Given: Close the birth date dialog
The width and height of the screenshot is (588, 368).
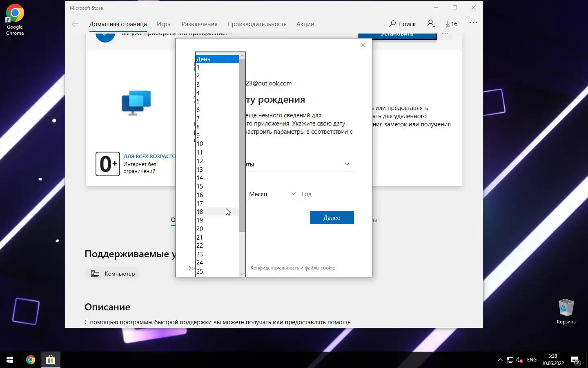Looking at the screenshot, I should point(363,45).
